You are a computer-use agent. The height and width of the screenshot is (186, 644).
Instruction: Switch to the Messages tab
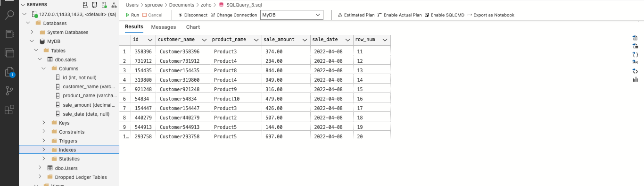164,27
